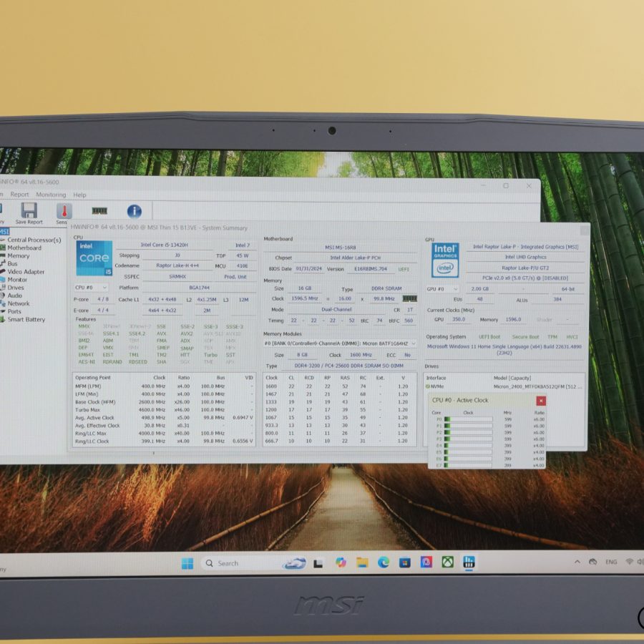
Task: Click the Intel Core i5 CPU logo
Action: [94, 258]
